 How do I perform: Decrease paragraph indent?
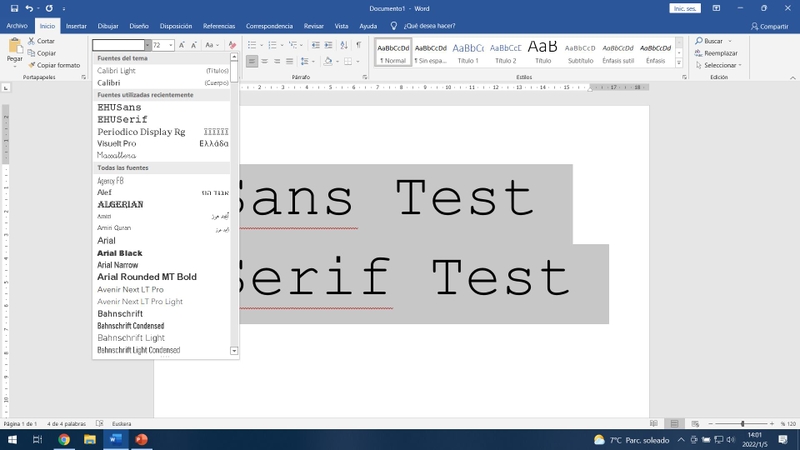316,45
